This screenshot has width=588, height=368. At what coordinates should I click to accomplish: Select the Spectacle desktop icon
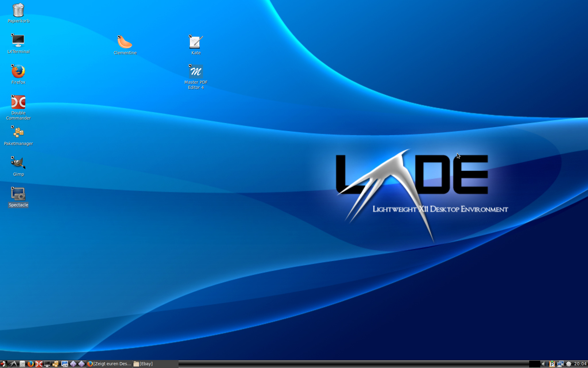18,194
